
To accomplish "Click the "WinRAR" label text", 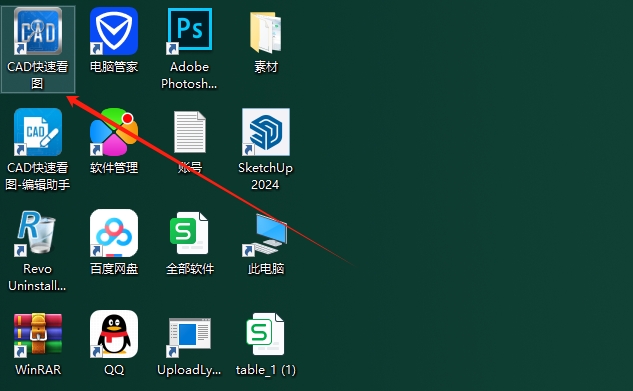I will click(x=38, y=370).
